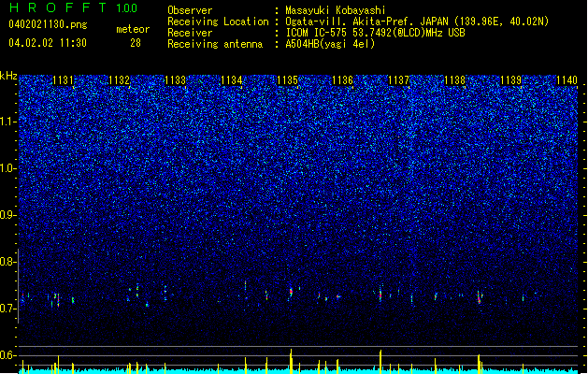Select observer name Masayuki Kobayashi
Screen dimensions: 588x374
[336, 10]
